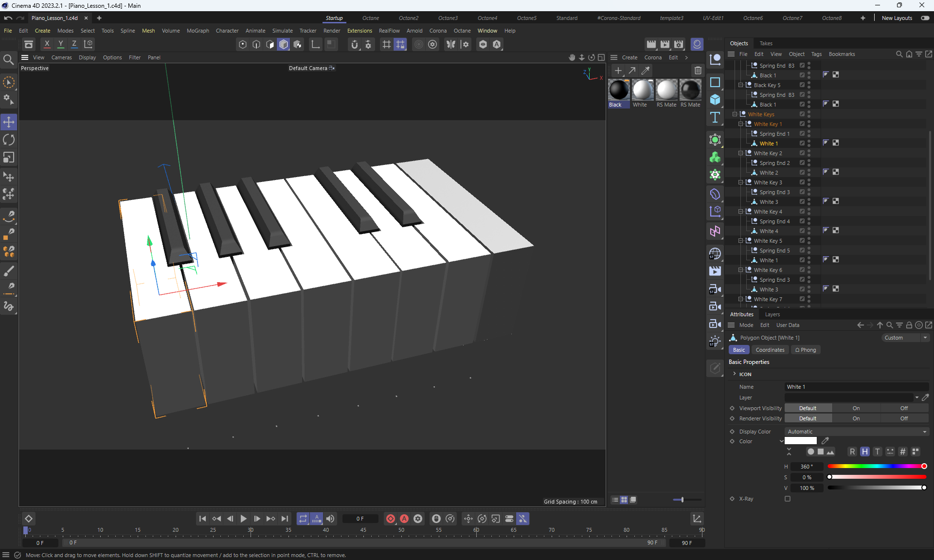Delete material using trash icon
Screen dimensions: 934x560
point(698,71)
